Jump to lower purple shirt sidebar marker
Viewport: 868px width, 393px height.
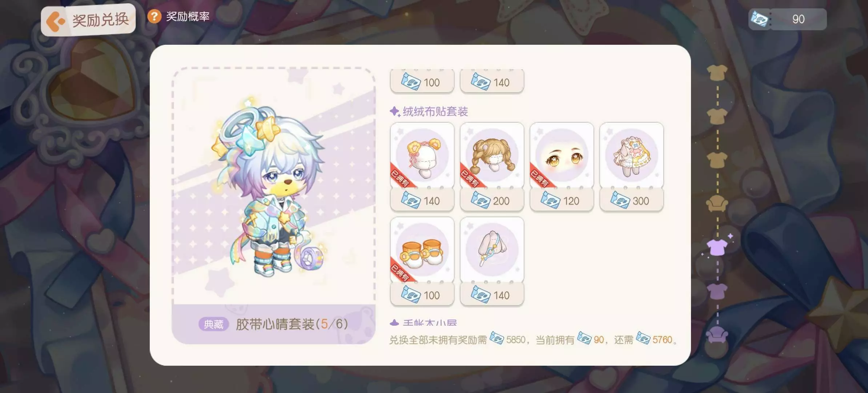coord(717,291)
